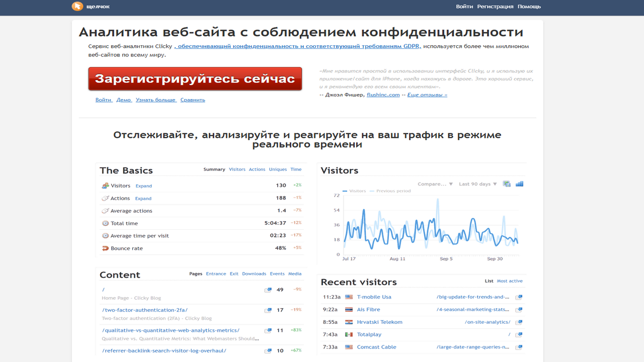Click filter icon beside qualitative-vs-quantitative page
Image resolution: width=644 pixels, height=362 pixels.
(x=268, y=331)
